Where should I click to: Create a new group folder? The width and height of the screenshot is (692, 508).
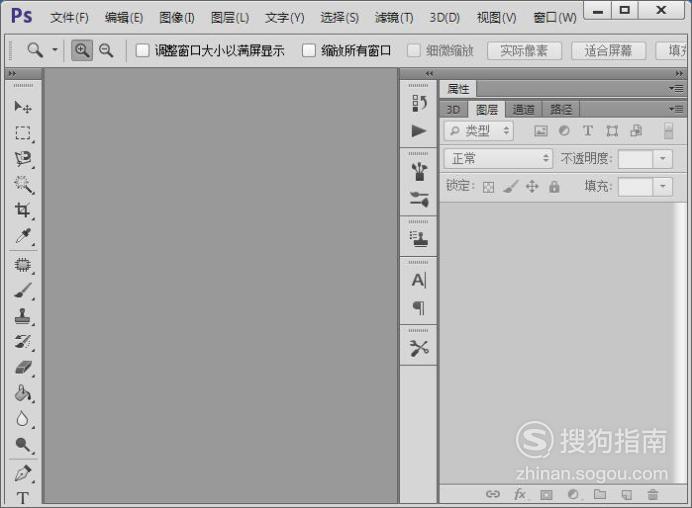click(600, 494)
